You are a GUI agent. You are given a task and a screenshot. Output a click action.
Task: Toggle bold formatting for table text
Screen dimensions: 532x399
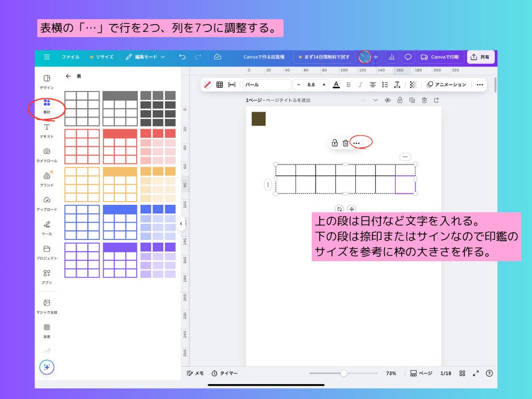point(348,84)
